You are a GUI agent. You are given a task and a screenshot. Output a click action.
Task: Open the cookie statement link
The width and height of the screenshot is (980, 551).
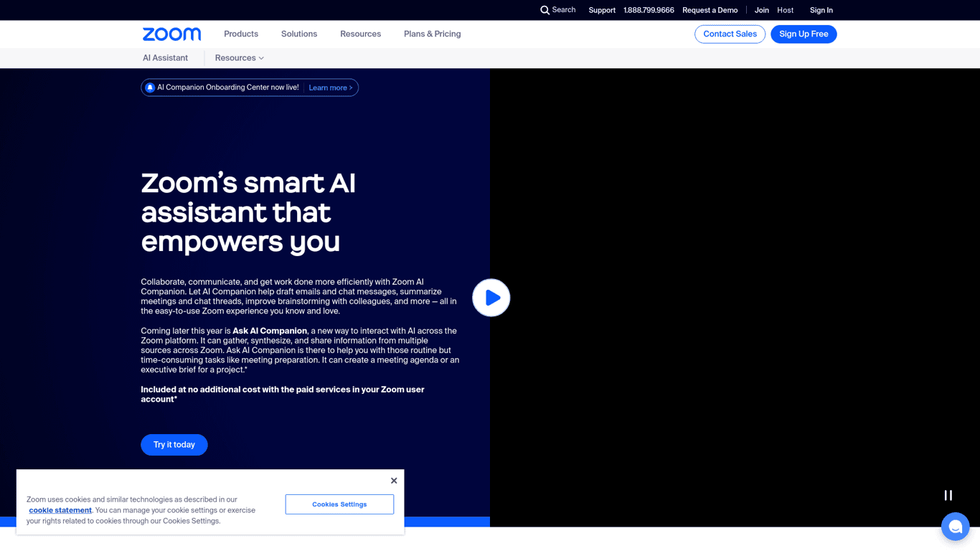pos(60,510)
